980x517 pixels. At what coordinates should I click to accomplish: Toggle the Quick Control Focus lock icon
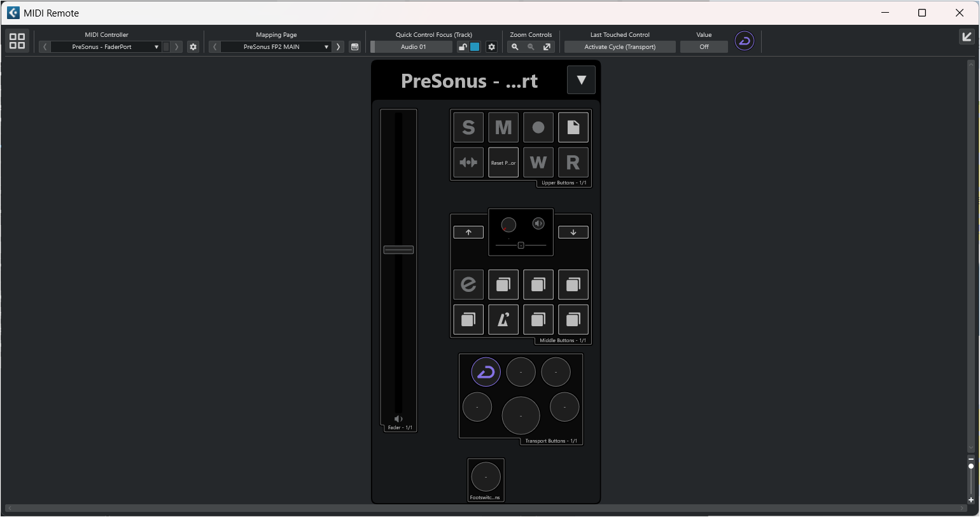point(463,47)
